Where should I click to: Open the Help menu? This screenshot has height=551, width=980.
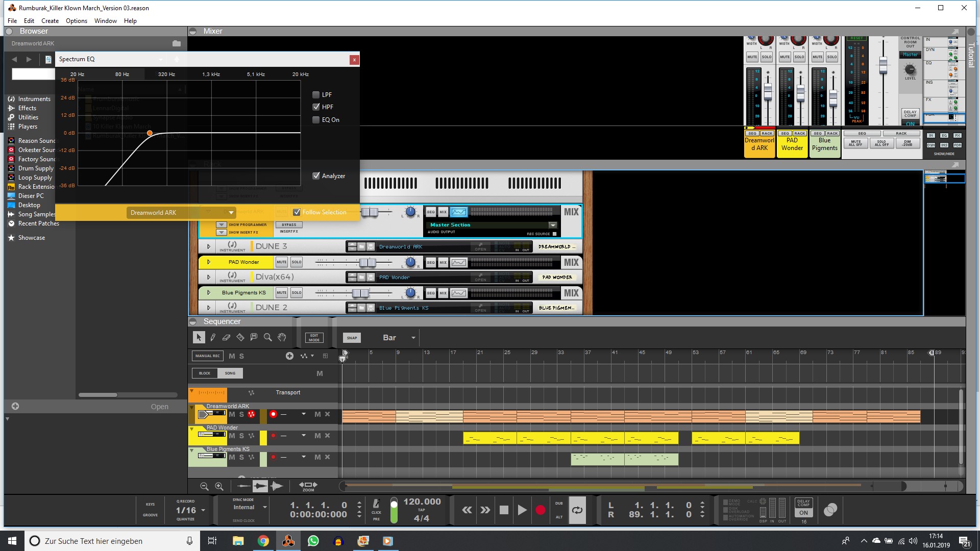130,21
